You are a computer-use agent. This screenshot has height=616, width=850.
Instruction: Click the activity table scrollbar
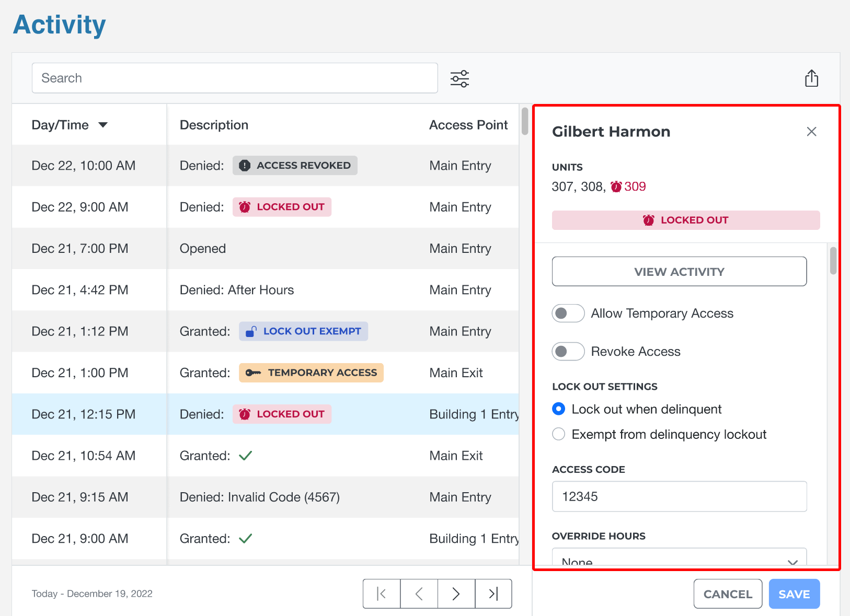coord(525,121)
